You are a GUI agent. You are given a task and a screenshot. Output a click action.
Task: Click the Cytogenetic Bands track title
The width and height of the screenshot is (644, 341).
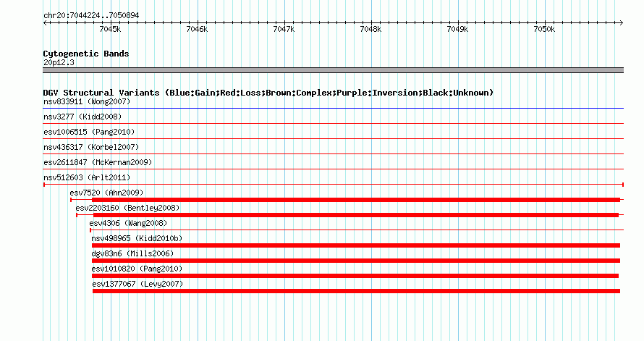click(86, 54)
